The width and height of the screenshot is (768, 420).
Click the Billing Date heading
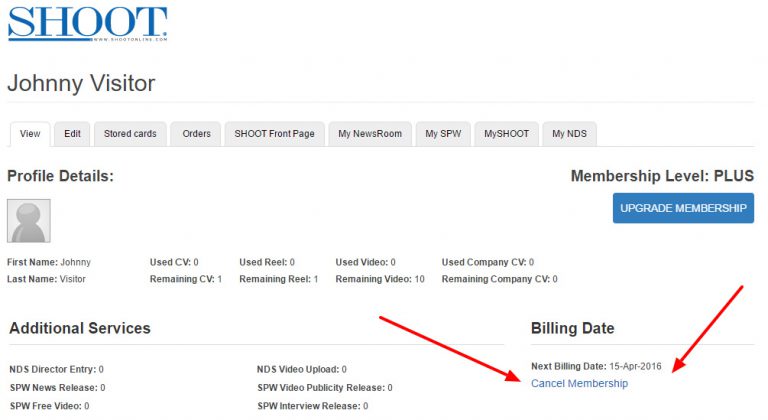[573, 328]
